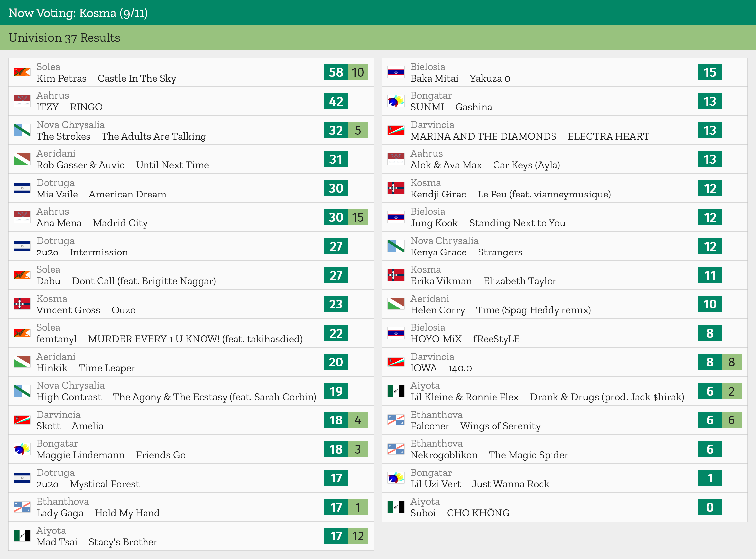Click the Aiyota flag beside Mad Tsai
Viewport: 756px width, 559px height.
point(22,536)
